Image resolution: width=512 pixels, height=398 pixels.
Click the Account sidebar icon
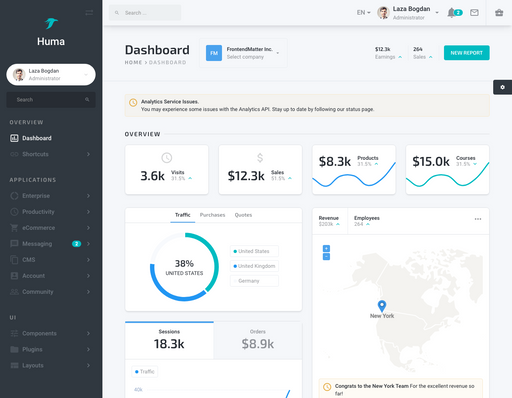point(14,276)
